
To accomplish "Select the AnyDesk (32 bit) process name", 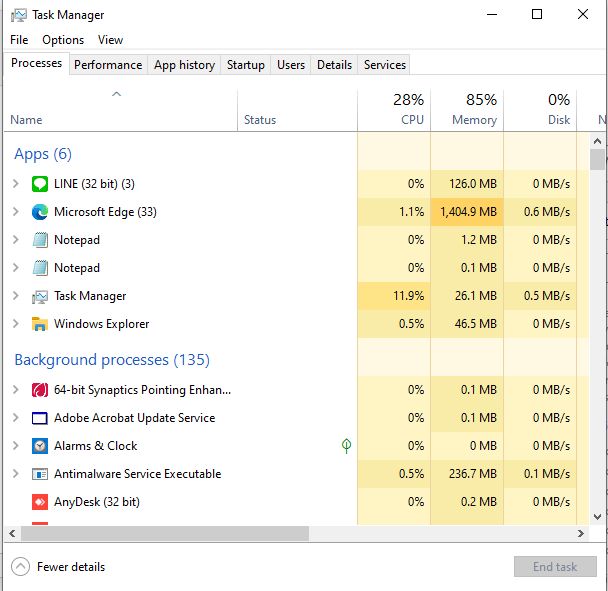I will 97,502.
